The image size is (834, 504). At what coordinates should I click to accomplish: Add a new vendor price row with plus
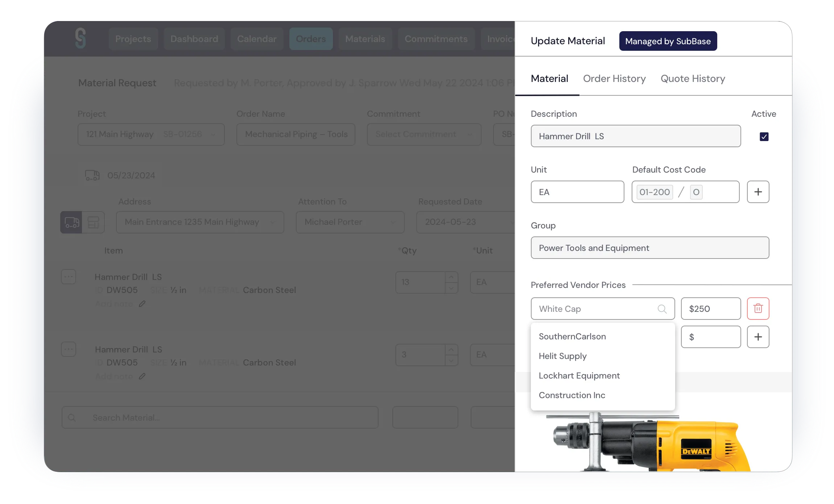coord(758,337)
